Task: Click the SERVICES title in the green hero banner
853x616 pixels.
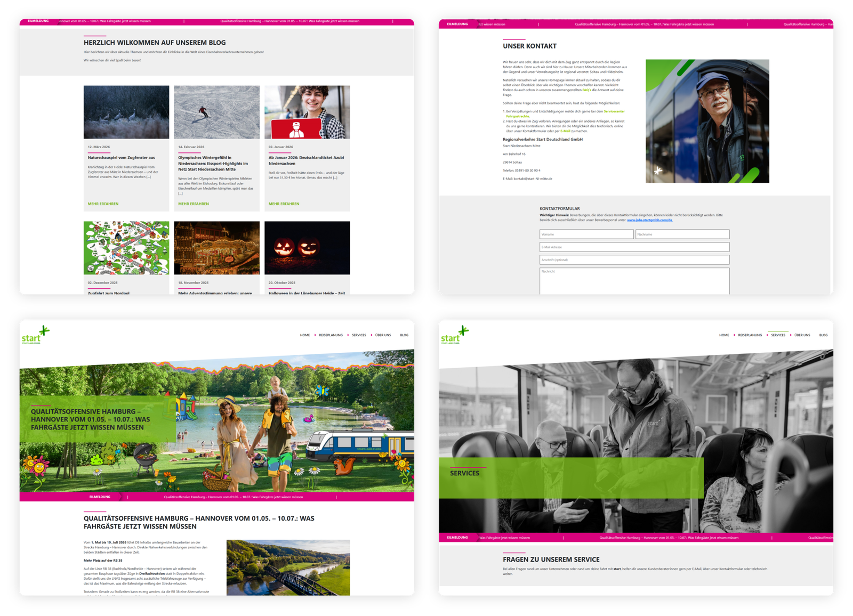Action: pos(464,473)
